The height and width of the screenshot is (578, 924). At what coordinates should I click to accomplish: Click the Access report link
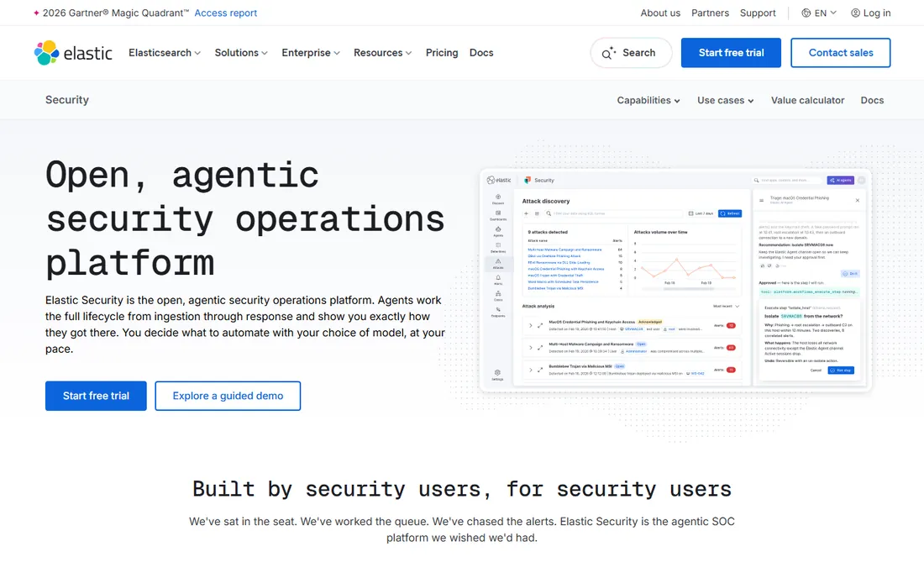point(226,13)
